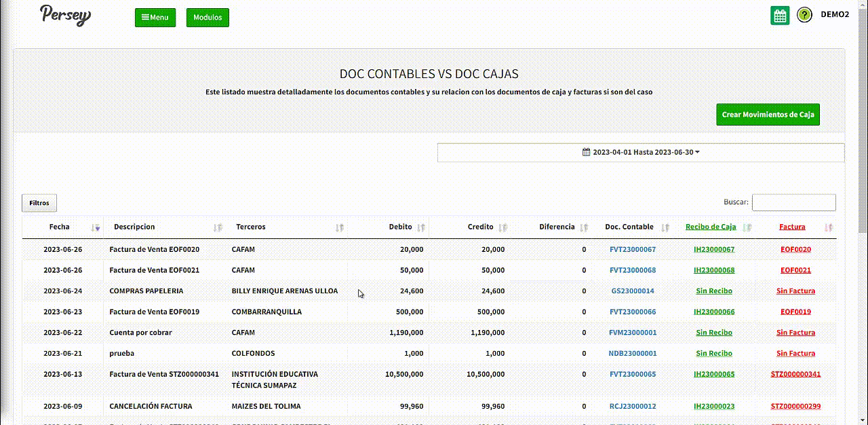Click Crear Movimientos de Caja button
This screenshot has width=868, height=425.
point(768,115)
